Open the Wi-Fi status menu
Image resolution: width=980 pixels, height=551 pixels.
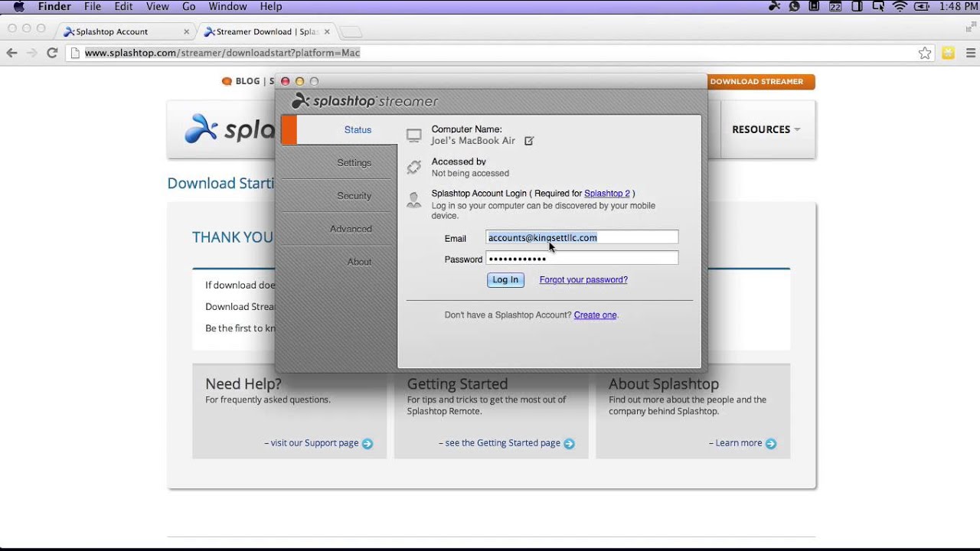click(900, 6)
